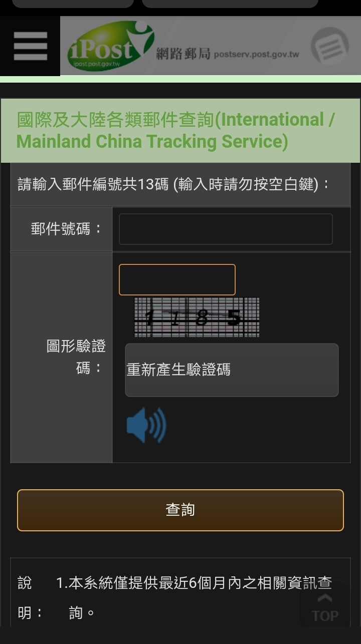Open the round list menu icon in header
361x644 pixels.
click(x=329, y=46)
